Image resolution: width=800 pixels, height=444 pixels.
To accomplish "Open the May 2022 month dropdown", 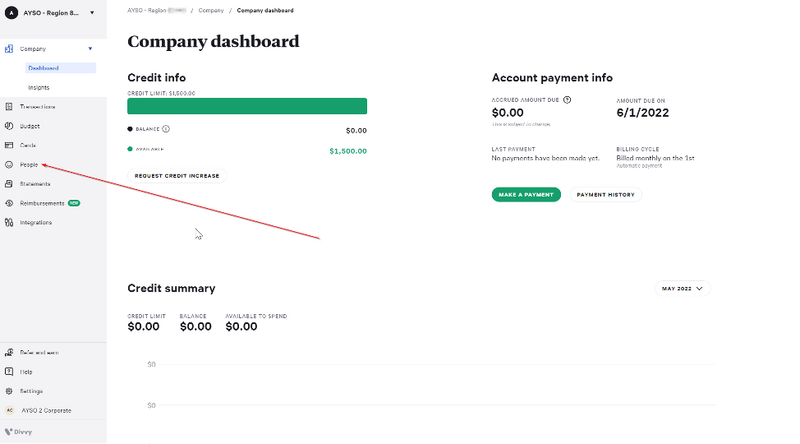I will point(683,288).
